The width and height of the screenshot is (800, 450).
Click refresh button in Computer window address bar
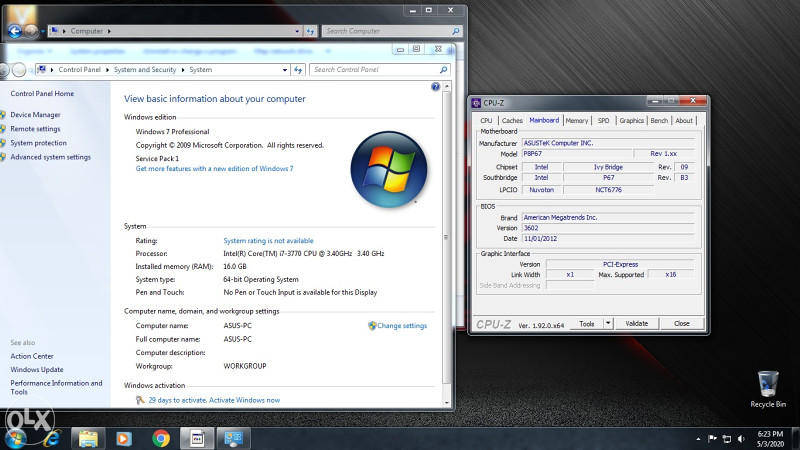(x=310, y=31)
